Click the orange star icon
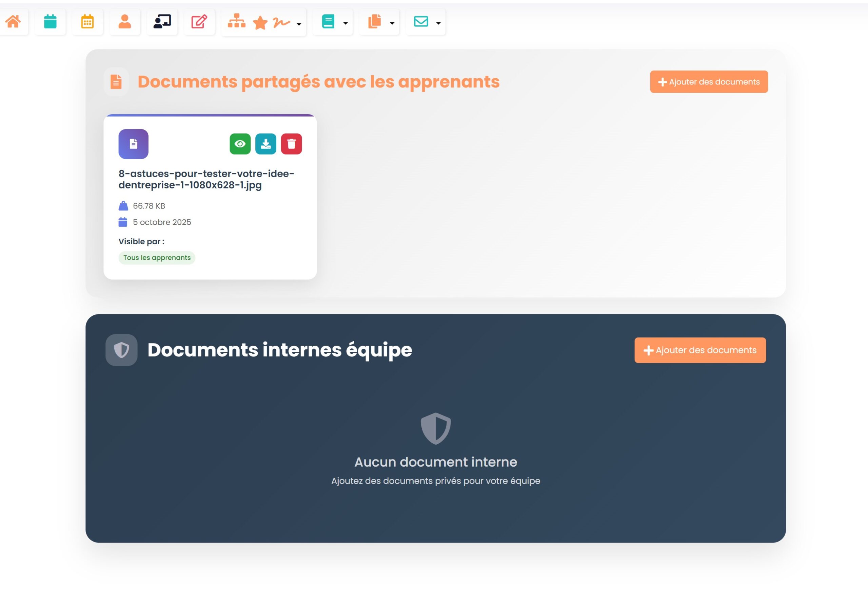The height and width of the screenshot is (593, 868). point(260,23)
